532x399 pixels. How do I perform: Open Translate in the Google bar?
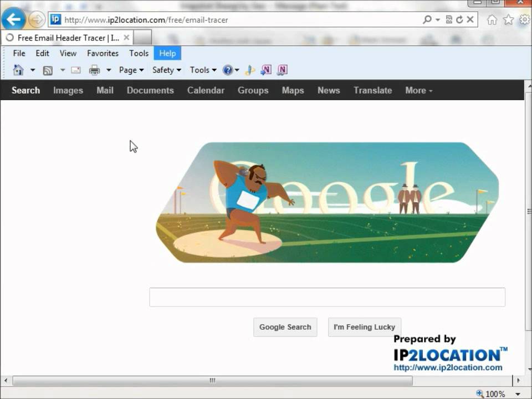(373, 90)
